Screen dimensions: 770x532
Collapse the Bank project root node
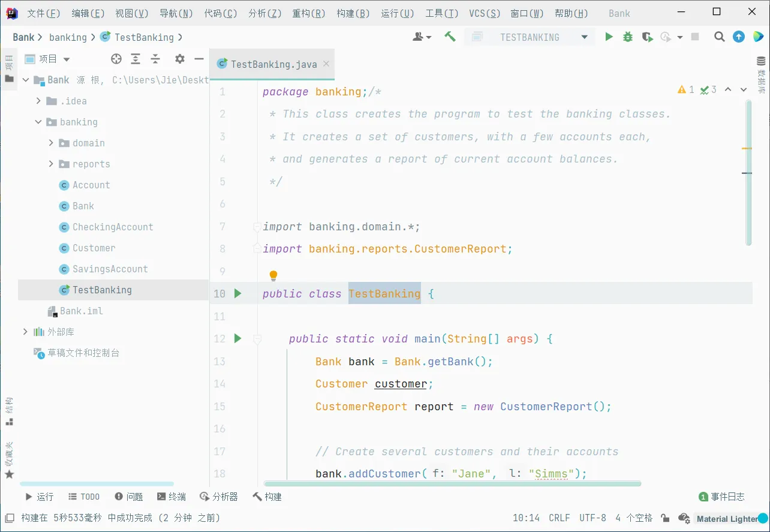[25, 80]
